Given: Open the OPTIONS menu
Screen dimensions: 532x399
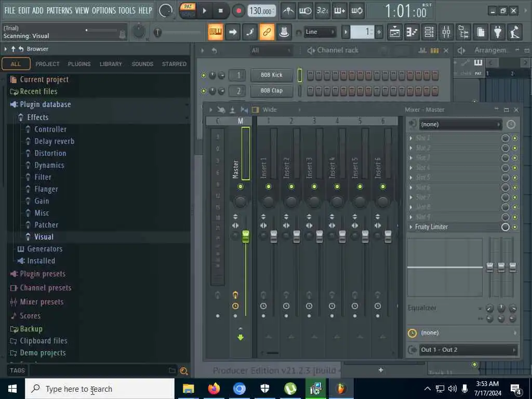Looking at the screenshot, I should coord(104,10).
